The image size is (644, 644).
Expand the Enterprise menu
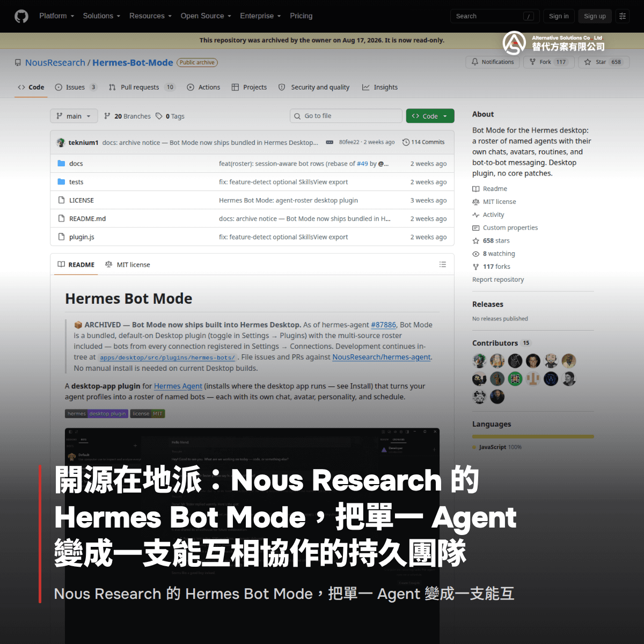260,16
